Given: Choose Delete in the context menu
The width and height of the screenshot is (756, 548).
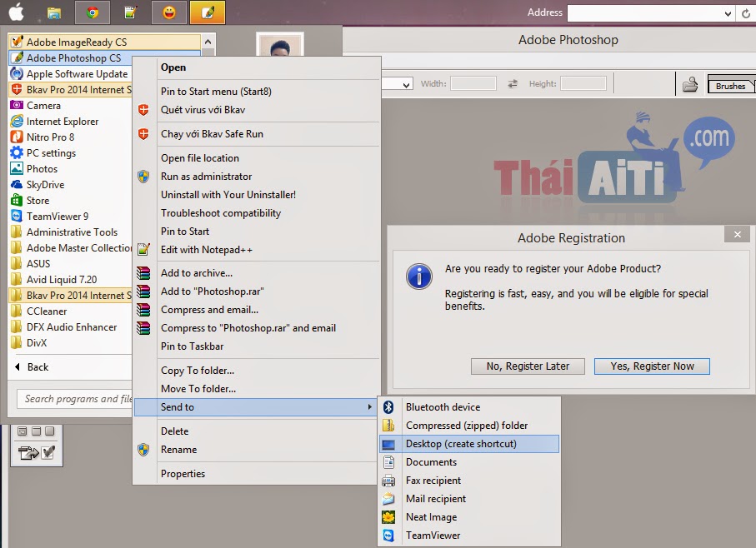Looking at the screenshot, I should pyautogui.click(x=256, y=431).
